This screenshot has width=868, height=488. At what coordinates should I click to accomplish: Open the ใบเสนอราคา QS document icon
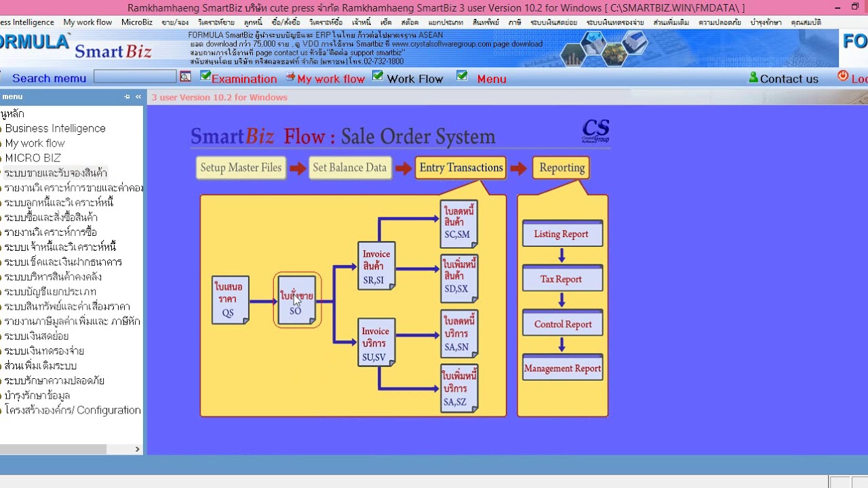tap(231, 300)
